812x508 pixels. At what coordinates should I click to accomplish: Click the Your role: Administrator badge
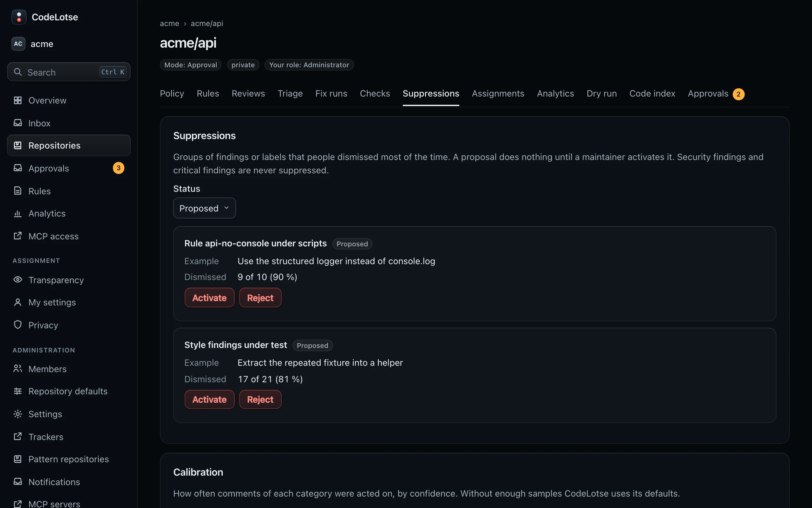pyautogui.click(x=309, y=65)
